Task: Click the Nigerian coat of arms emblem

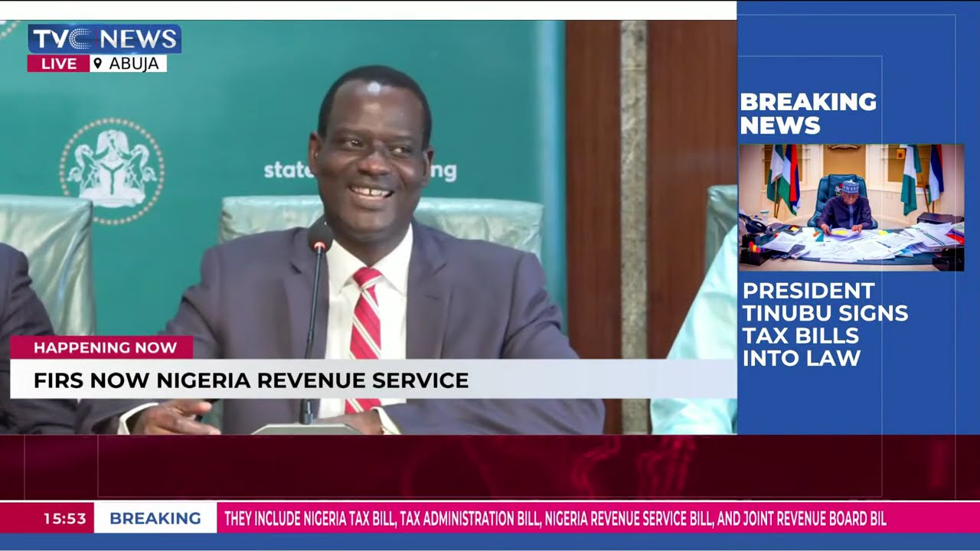Action: (112, 171)
